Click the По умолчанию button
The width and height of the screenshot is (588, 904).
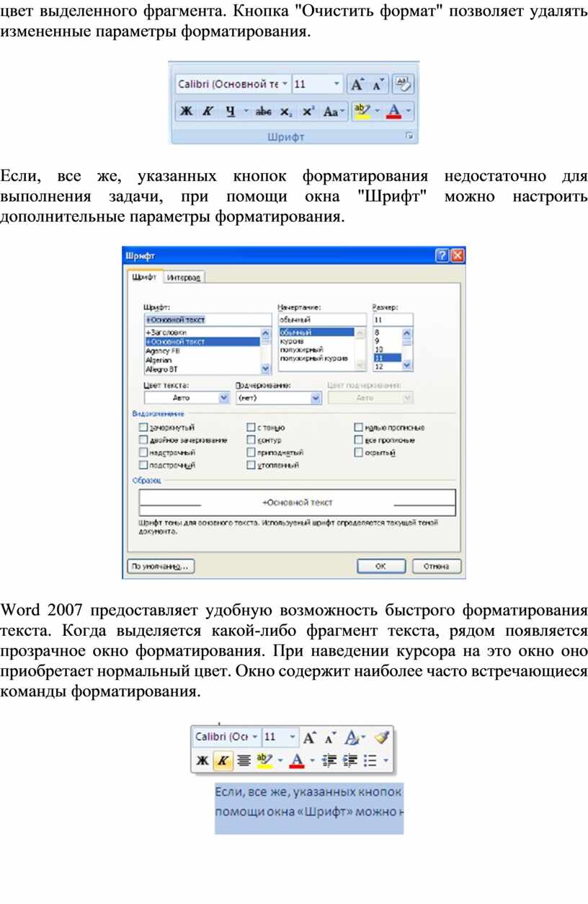[x=161, y=567]
